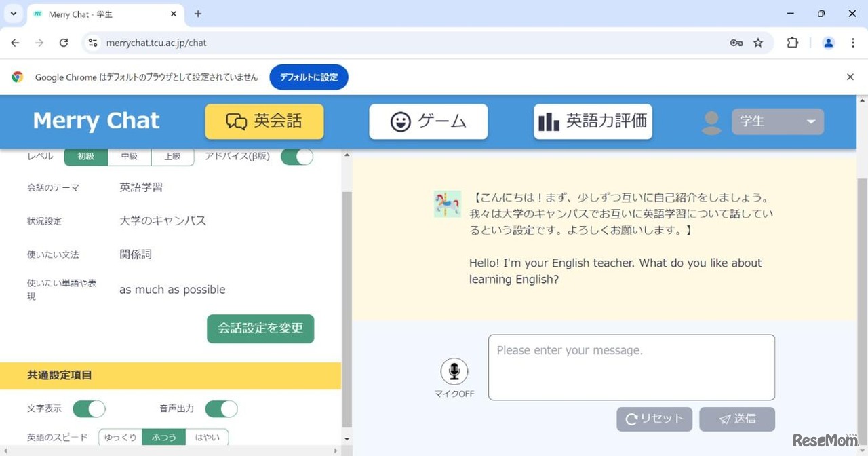This screenshot has height=456, width=868.
Task: Close the Merry Chat browser tab
Action: point(174,14)
